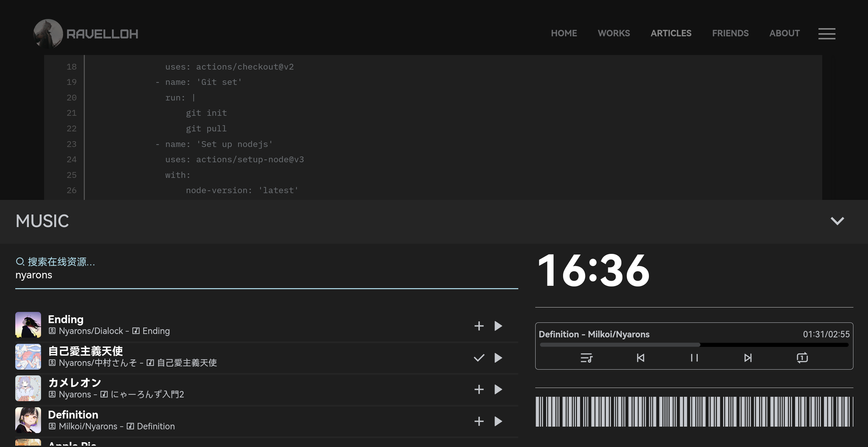Focus the music search field containing nyarons
This screenshot has width=868, height=447.
click(267, 275)
